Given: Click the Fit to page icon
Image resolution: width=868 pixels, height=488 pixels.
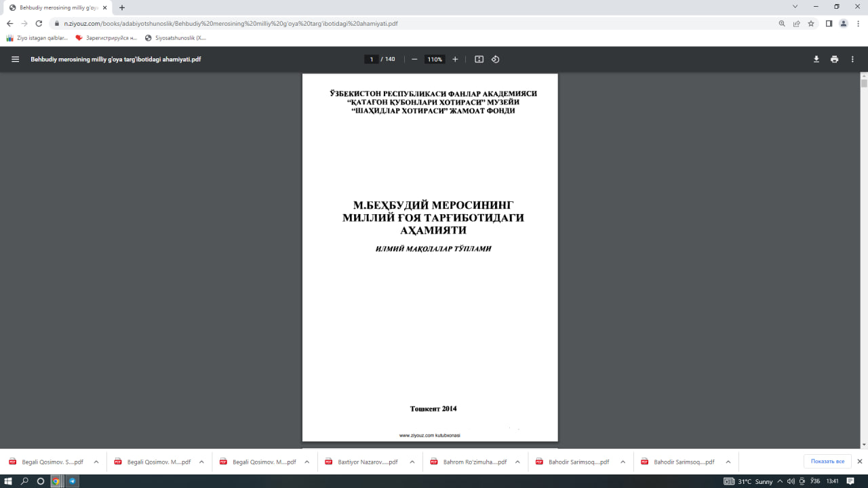Looking at the screenshot, I should (479, 59).
